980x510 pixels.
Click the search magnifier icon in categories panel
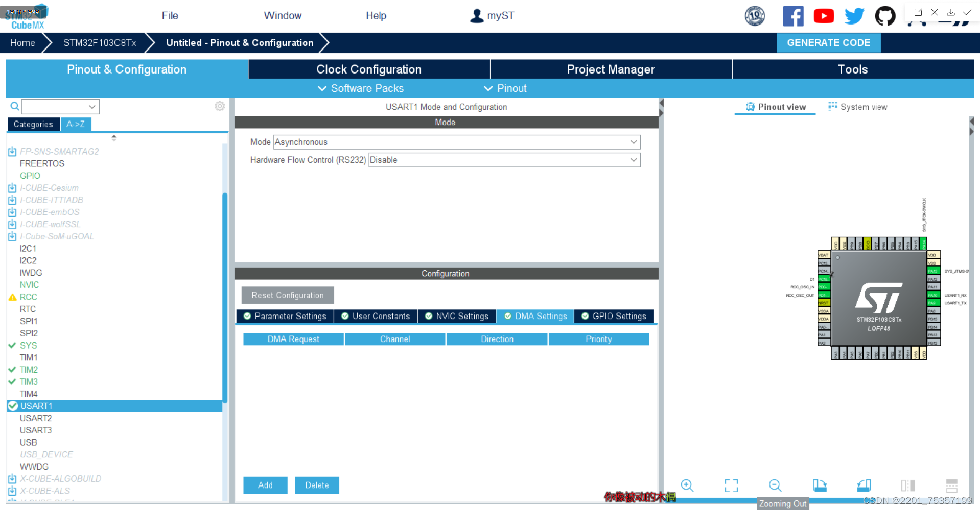coord(15,106)
